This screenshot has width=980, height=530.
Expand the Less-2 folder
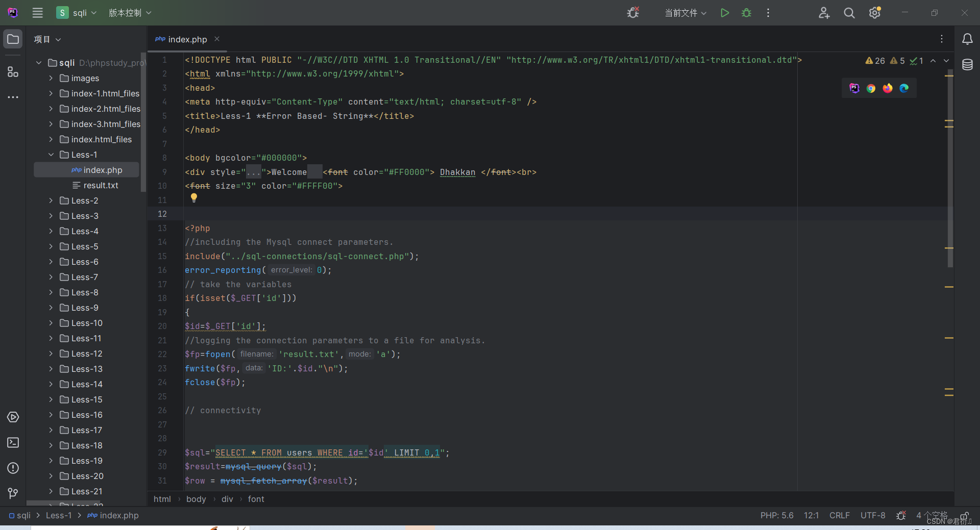click(x=51, y=200)
